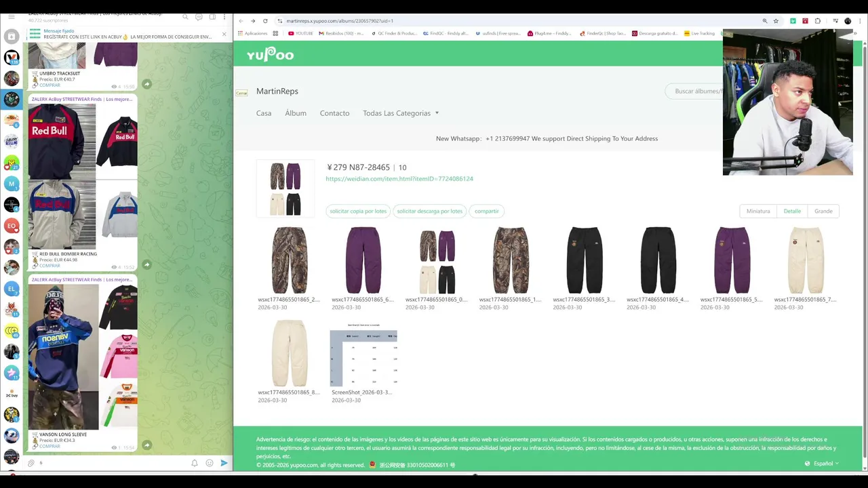
Task: Open the Live Tracking bookmark
Action: (699, 33)
